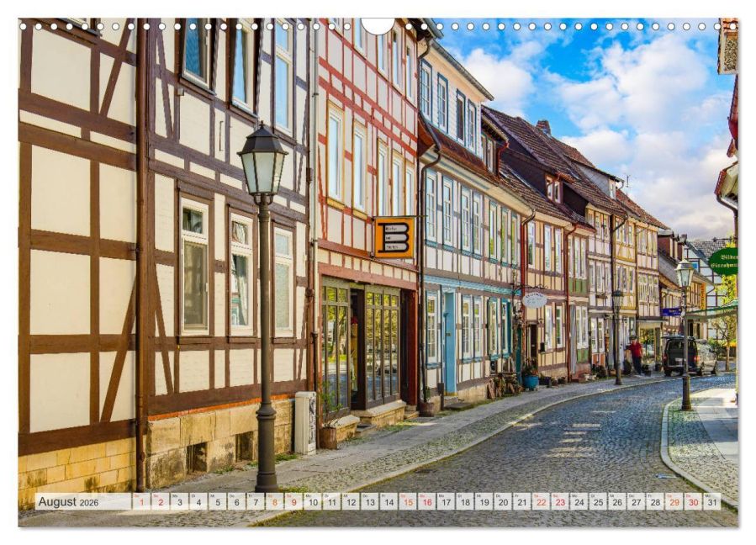Click the white utility box by wall
Image resolution: width=756 pixels, height=545 pixels.
click(304, 422)
